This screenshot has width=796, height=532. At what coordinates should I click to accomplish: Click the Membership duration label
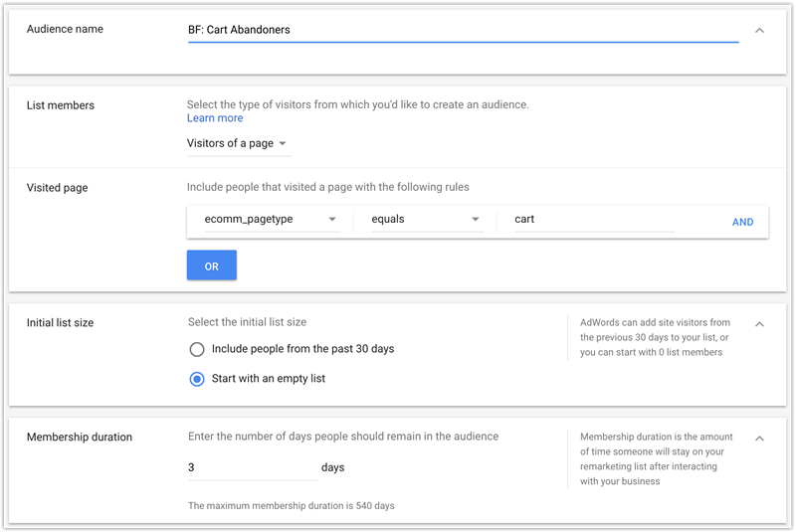[x=80, y=438]
